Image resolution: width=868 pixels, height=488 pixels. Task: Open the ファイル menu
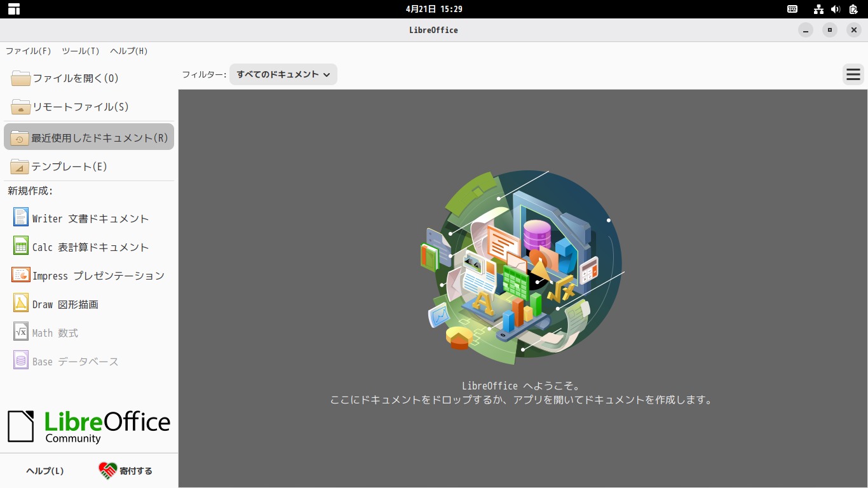click(x=28, y=51)
